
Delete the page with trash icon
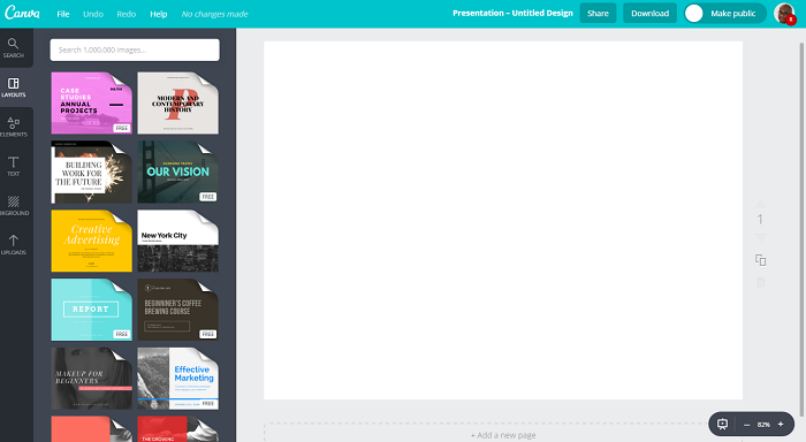[761, 282]
